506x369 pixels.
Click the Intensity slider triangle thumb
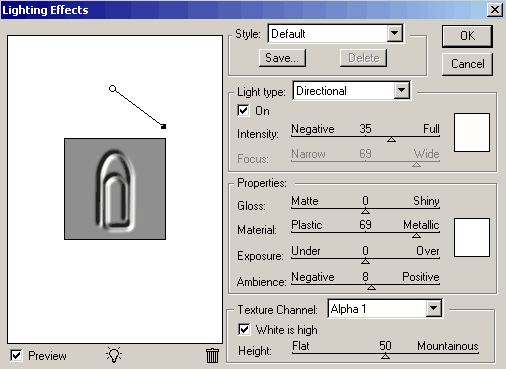[x=391, y=139]
